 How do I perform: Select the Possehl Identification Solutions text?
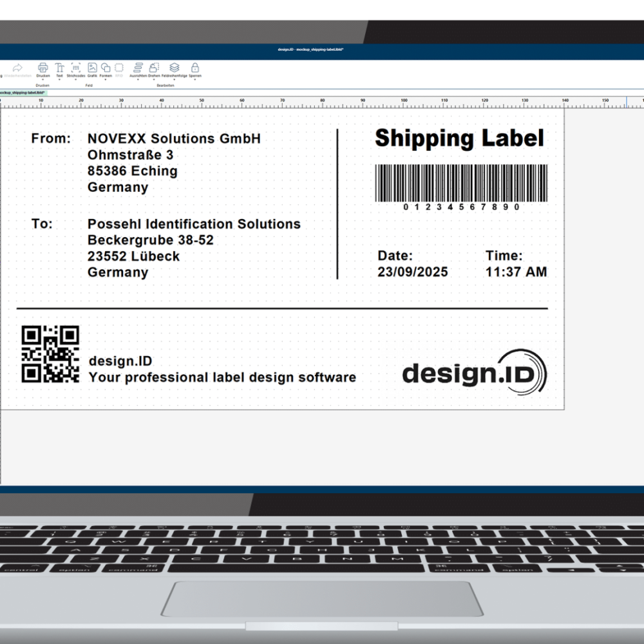pos(194,224)
